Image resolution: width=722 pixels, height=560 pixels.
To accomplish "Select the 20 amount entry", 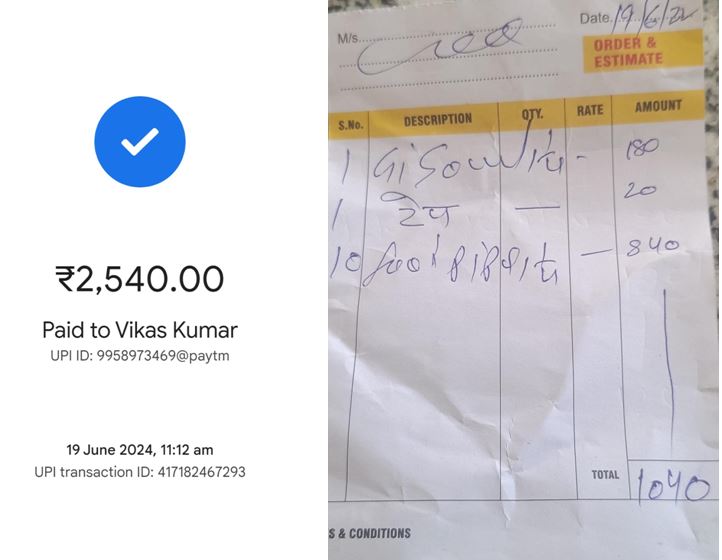I will 639,190.
